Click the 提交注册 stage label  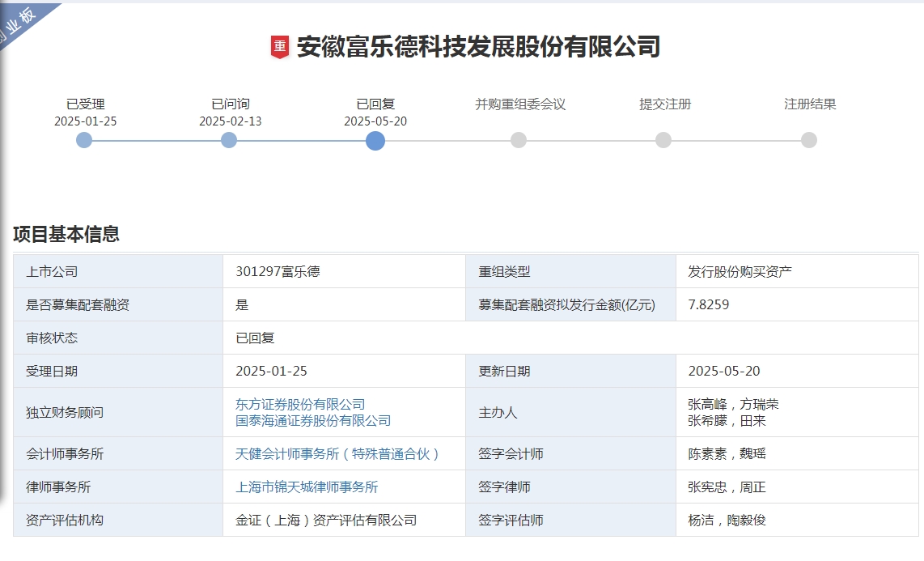point(665,104)
